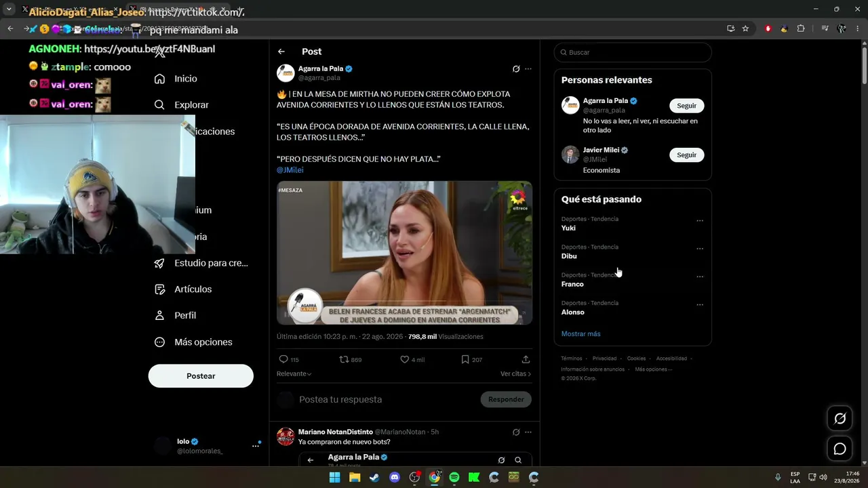Open the Accesibilidad footer link
The height and width of the screenshot is (488, 868).
(671, 359)
